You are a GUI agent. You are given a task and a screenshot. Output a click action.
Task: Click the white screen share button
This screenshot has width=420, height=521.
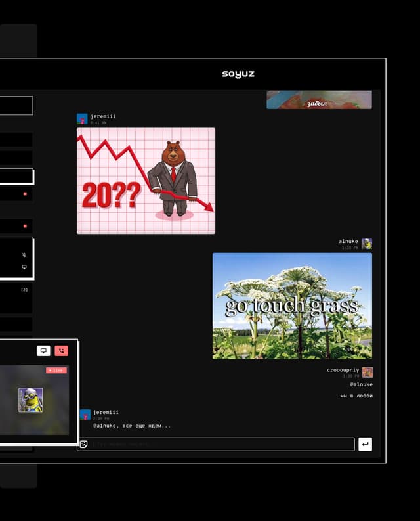pyautogui.click(x=43, y=351)
